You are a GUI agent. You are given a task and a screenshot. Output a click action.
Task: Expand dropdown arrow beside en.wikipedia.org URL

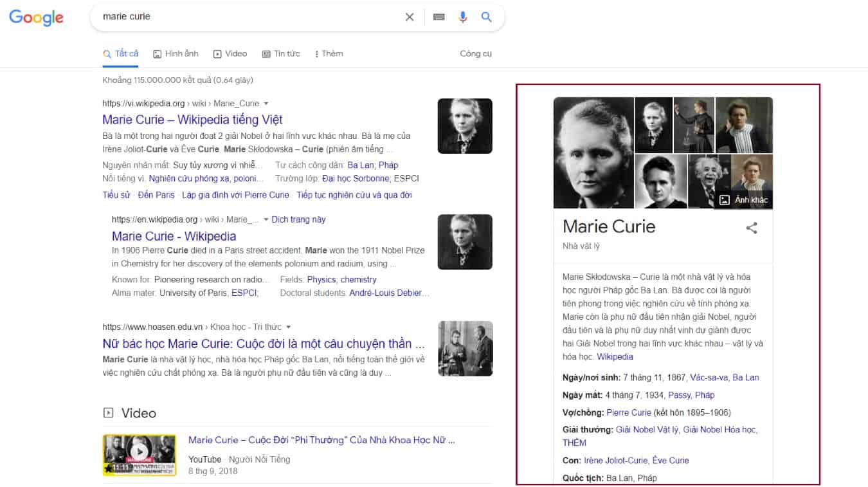point(266,220)
